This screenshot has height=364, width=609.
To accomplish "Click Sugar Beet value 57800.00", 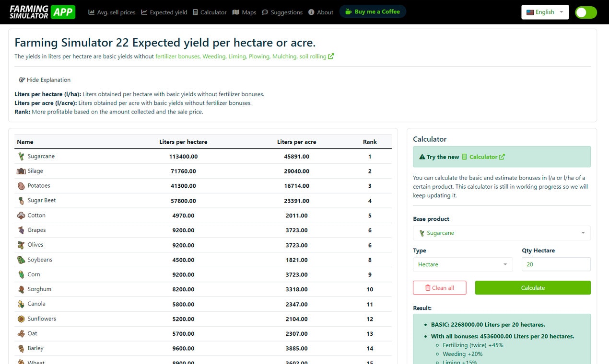I will click(x=183, y=201).
